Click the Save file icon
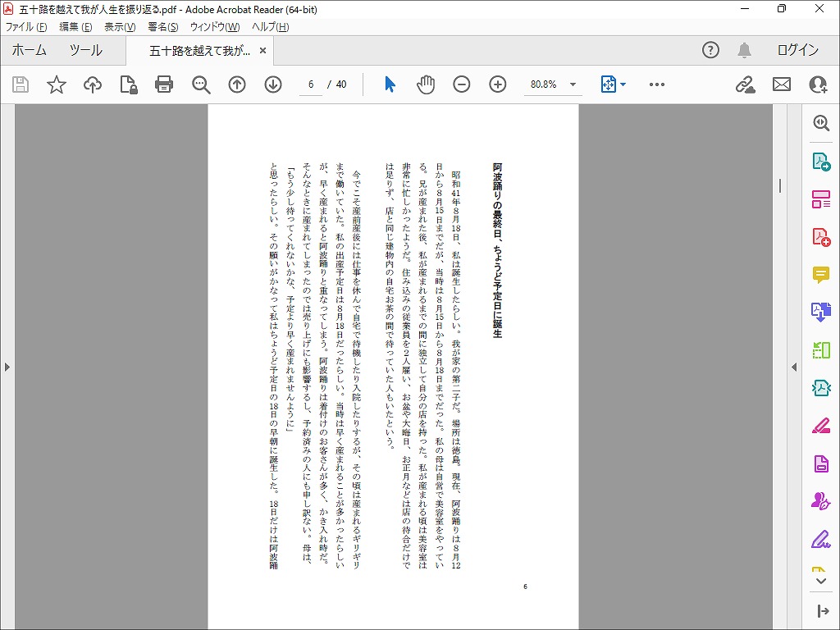The width and height of the screenshot is (840, 630). point(21,84)
